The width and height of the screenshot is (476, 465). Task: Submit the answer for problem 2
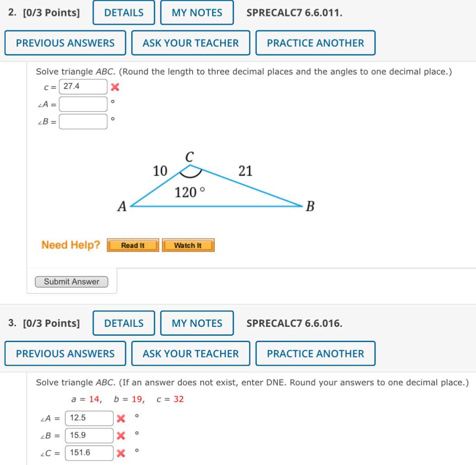coord(71,282)
